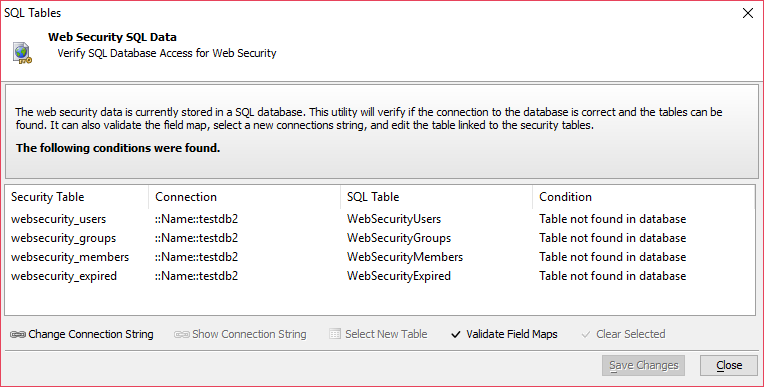Click the Save Changes button
Viewport: 764px width, 387px height.
643,366
